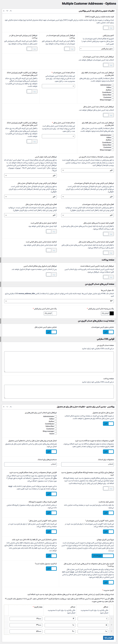Toggle the billing address column switch (نمایش ستون آدرس صورتحساب)
The image size is (118, 644).
108,332
